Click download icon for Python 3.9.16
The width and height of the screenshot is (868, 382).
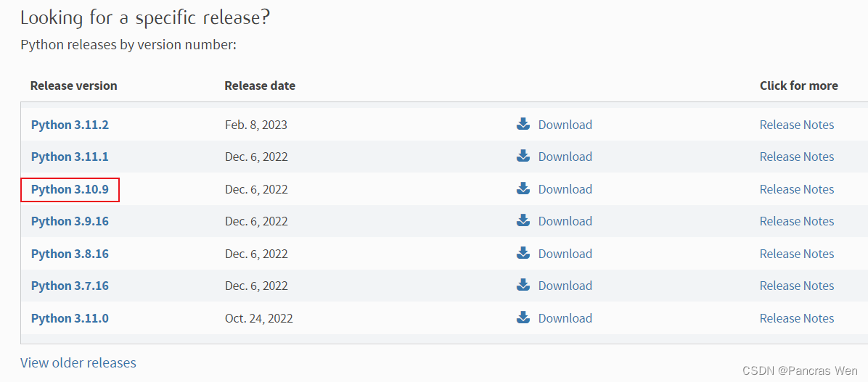[523, 220]
